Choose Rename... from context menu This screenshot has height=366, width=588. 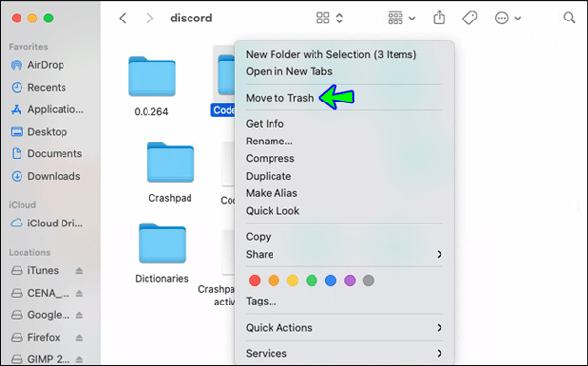(270, 142)
